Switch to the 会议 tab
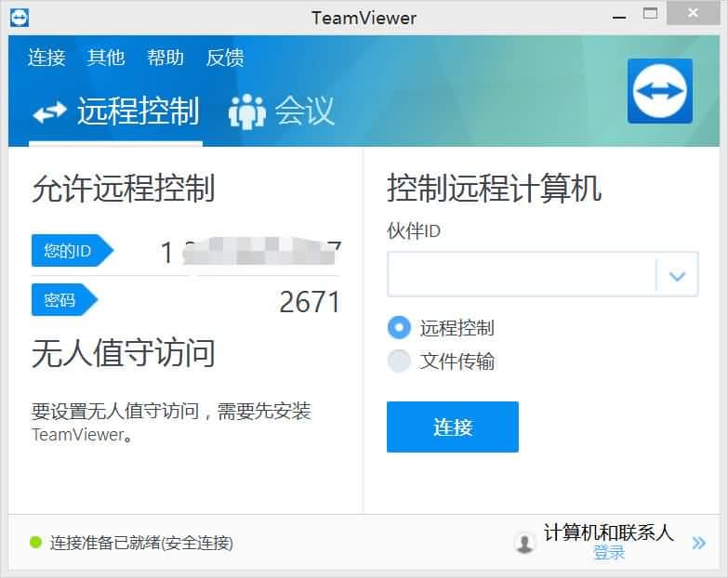Image resolution: width=728 pixels, height=578 pixels. (282, 112)
